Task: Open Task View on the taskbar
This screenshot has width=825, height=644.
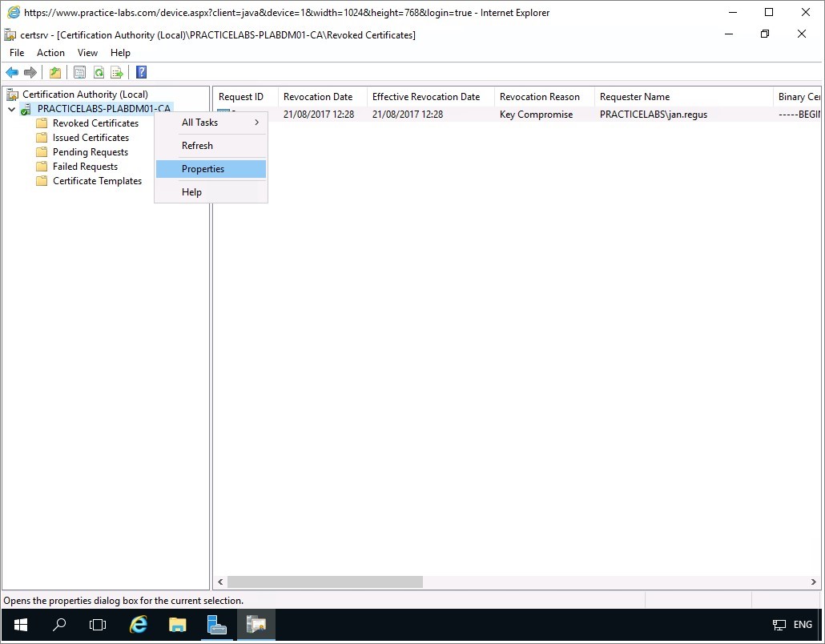Action: point(98,625)
